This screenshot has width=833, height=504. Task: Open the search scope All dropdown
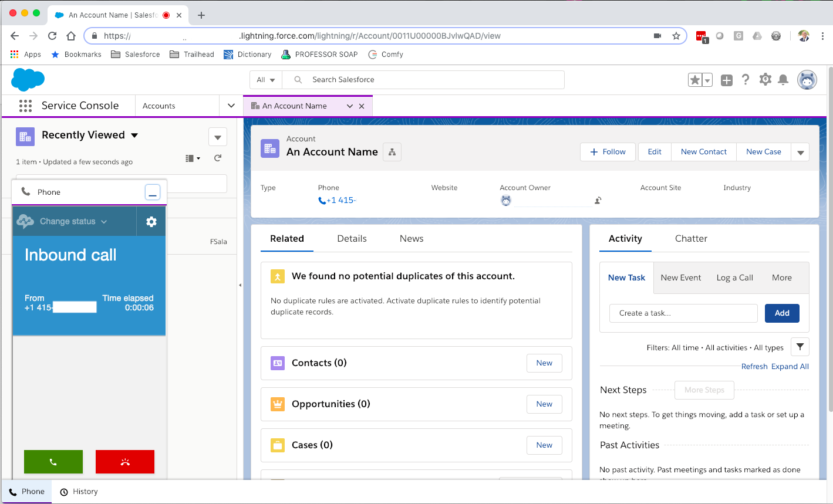click(x=266, y=80)
